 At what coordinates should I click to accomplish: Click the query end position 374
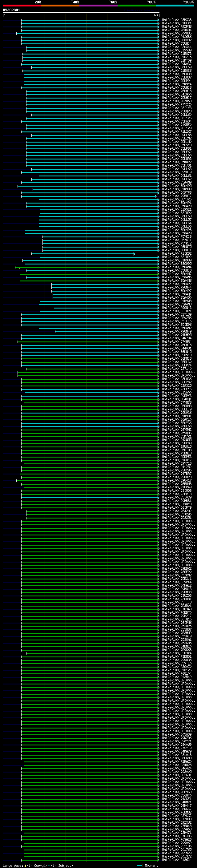[x=155, y=15]
